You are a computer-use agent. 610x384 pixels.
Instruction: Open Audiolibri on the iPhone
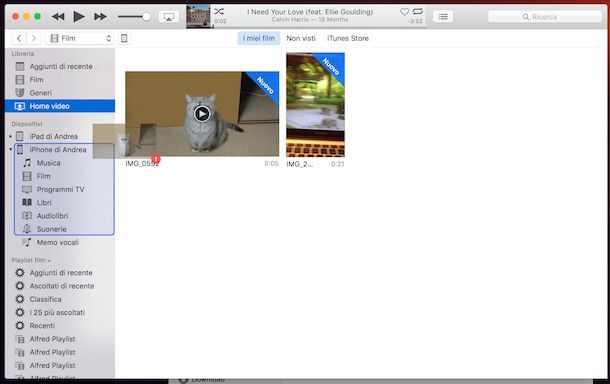pos(52,216)
